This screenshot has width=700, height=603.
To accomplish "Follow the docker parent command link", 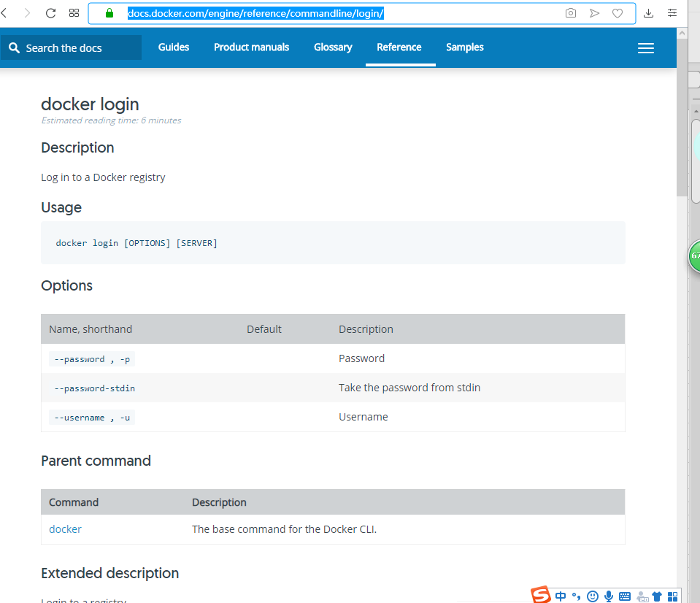I will (65, 529).
